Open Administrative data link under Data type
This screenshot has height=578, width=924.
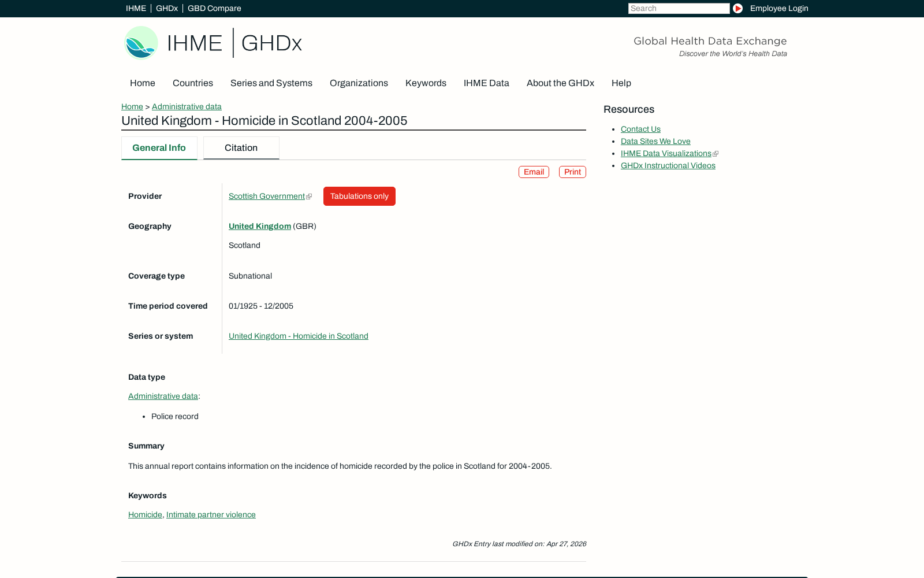(x=163, y=396)
